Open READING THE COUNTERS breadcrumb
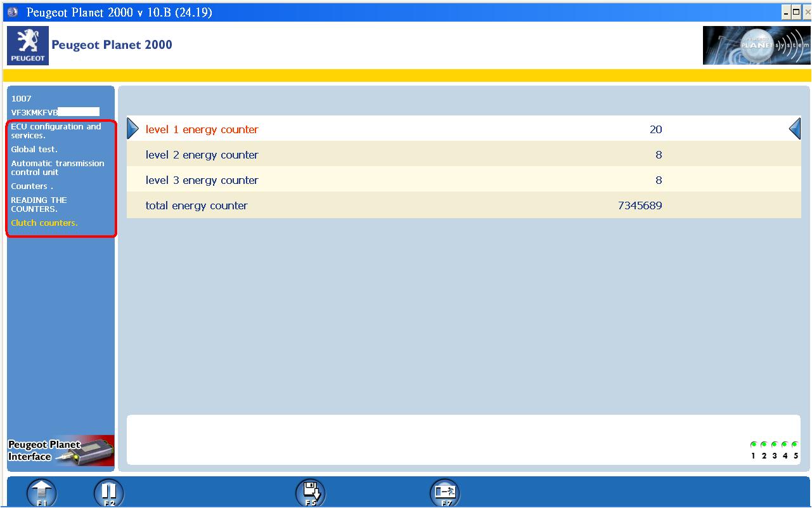The height and width of the screenshot is (508, 812). tap(39, 204)
